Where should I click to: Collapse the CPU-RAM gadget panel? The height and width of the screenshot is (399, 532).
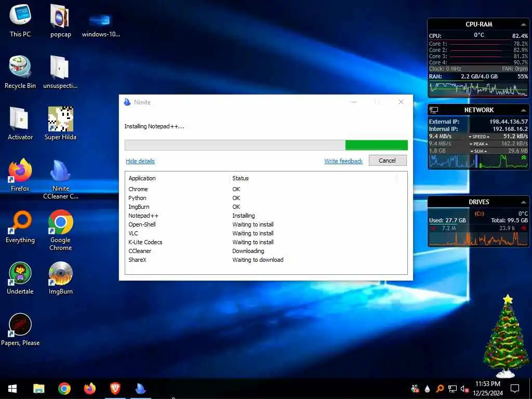(x=523, y=24)
